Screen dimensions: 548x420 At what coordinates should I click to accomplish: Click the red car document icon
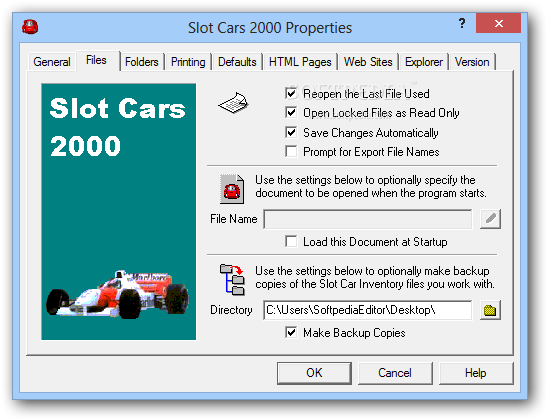[x=232, y=189]
